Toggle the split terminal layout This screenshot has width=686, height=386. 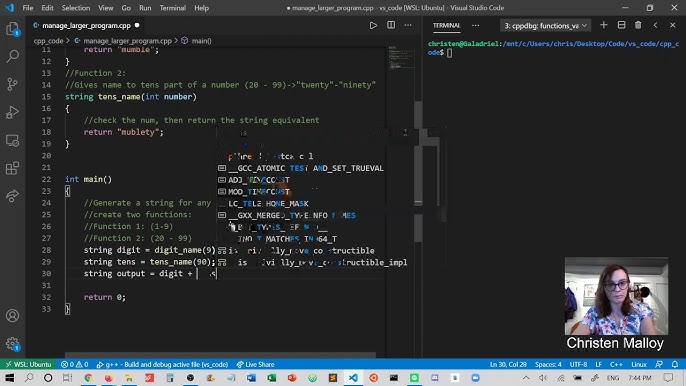621,25
